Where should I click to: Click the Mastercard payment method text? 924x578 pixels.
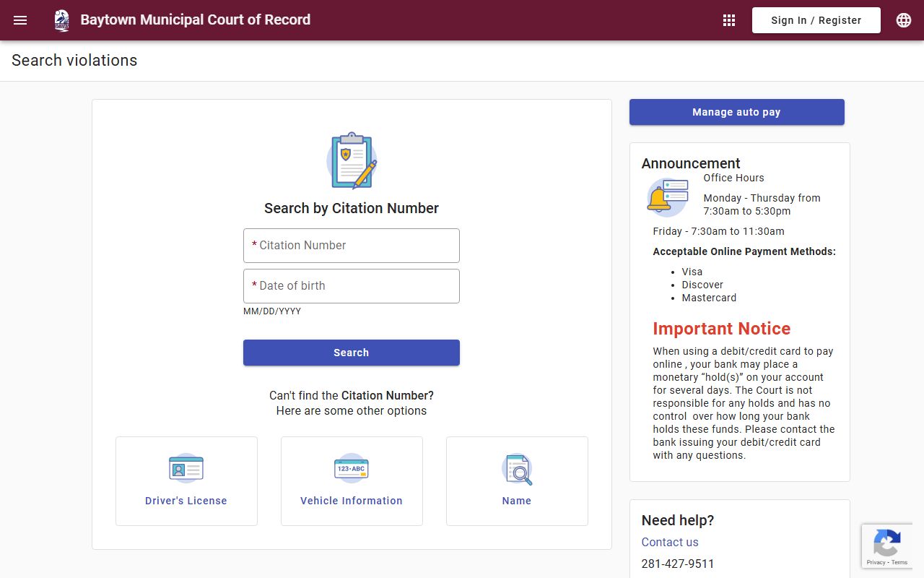709,298
